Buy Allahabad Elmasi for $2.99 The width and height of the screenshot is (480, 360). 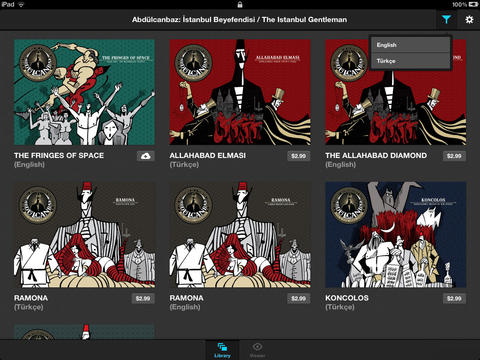[x=298, y=156]
